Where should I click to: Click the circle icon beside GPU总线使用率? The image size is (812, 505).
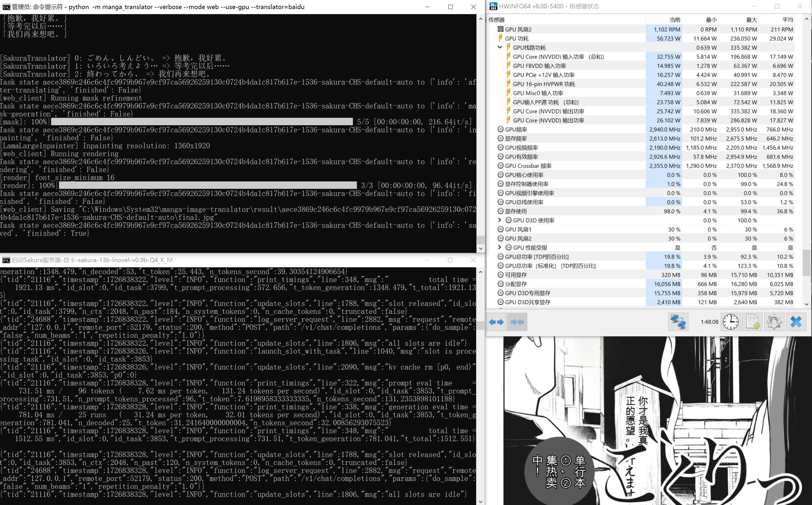(x=500, y=202)
